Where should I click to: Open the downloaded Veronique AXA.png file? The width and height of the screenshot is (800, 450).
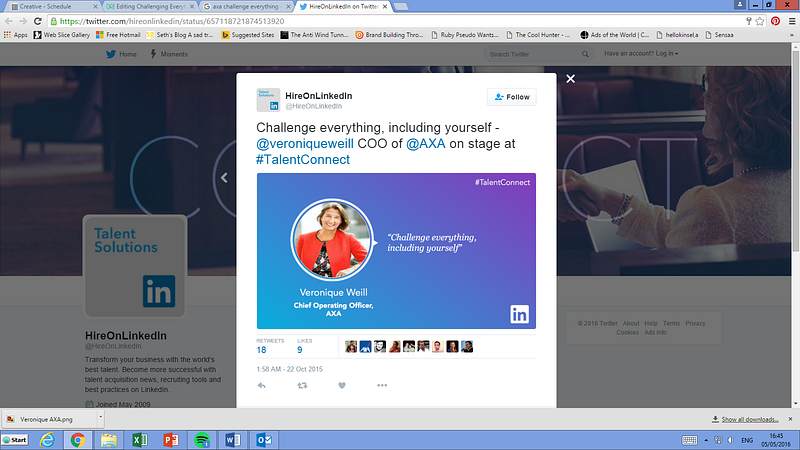click(49, 419)
